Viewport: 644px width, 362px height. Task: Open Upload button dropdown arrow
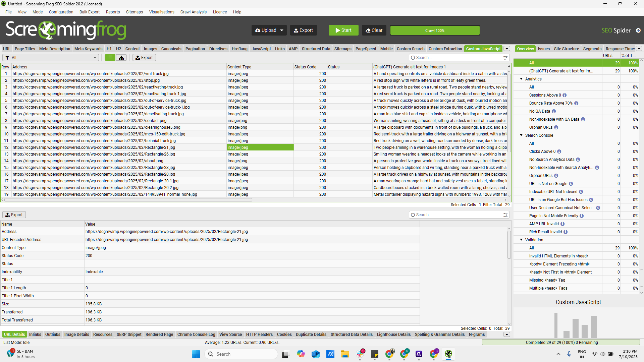[282, 30]
